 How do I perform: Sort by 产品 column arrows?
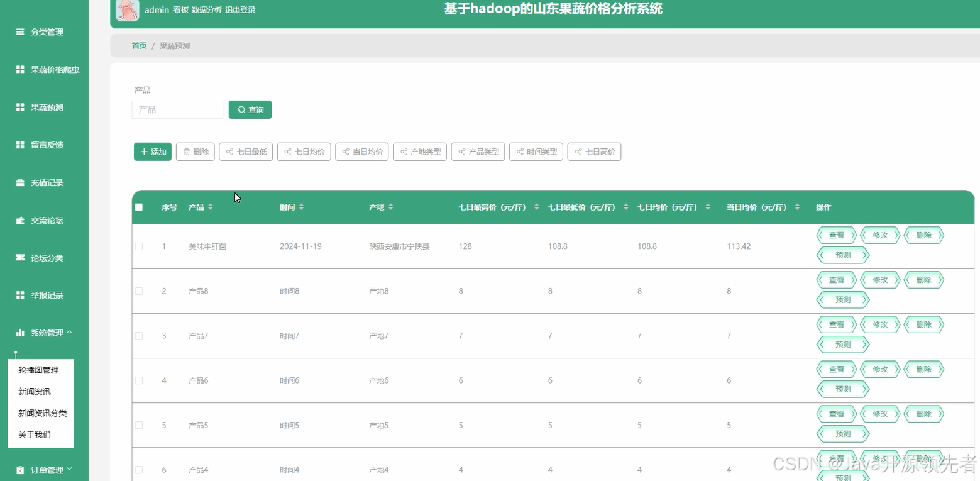click(211, 207)
